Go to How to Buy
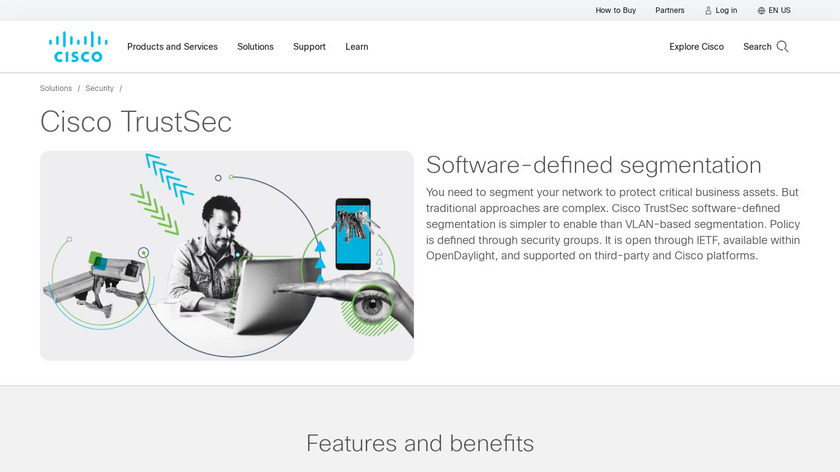 click(616, 10)
